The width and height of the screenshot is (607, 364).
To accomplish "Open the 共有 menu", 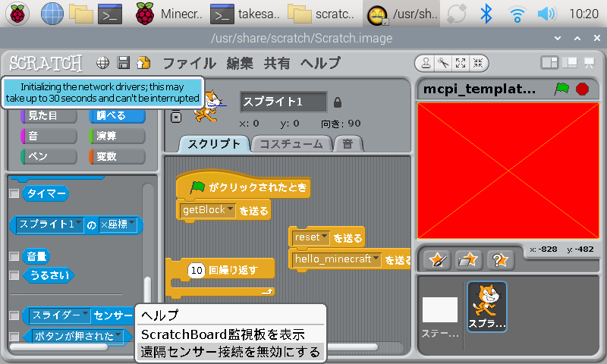I will point(277,63).
